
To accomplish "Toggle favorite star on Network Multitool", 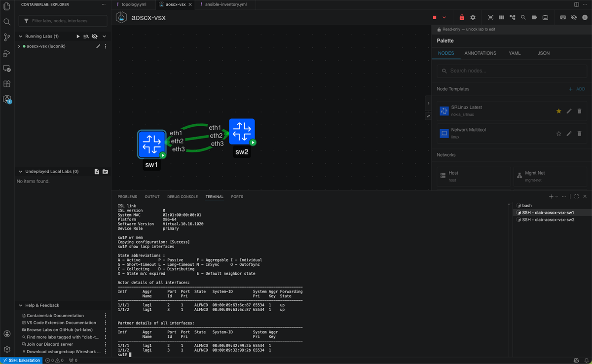I will 559,134.
